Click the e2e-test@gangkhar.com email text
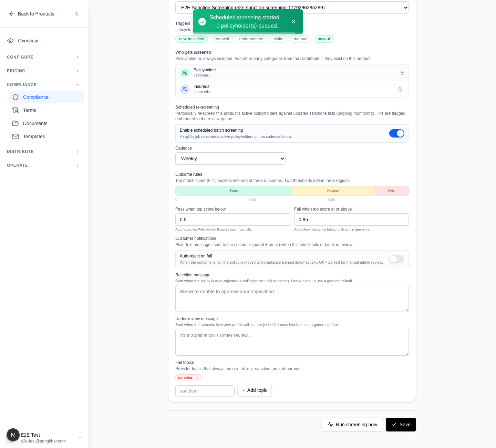This screenshot has width=496, height=448. coord(43,441)
